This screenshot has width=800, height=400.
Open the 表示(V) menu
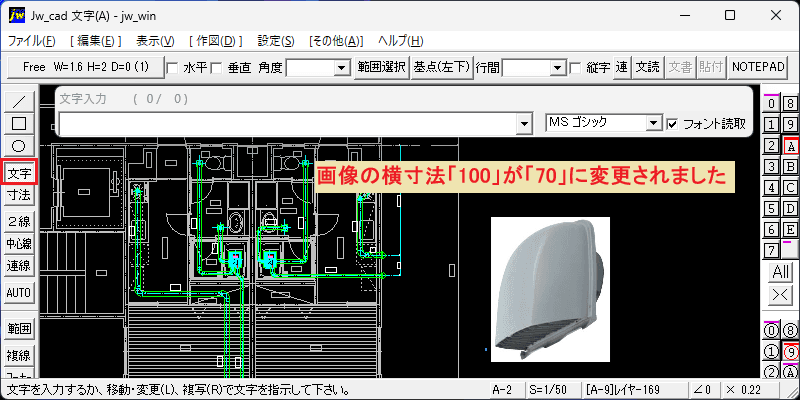[x=156, y=41]
